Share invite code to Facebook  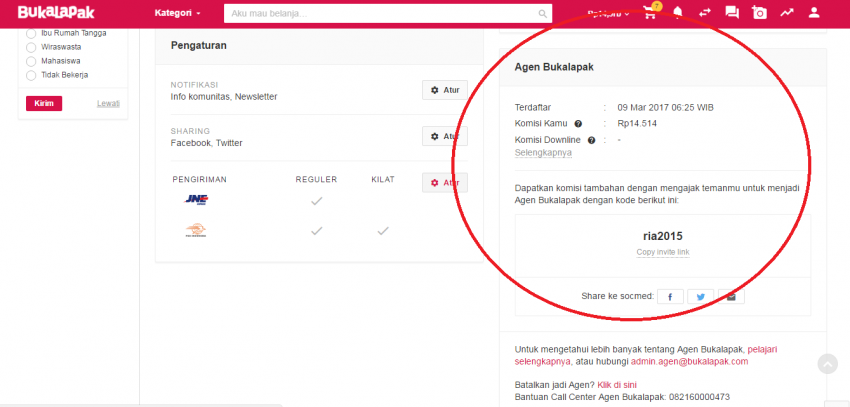670,296
